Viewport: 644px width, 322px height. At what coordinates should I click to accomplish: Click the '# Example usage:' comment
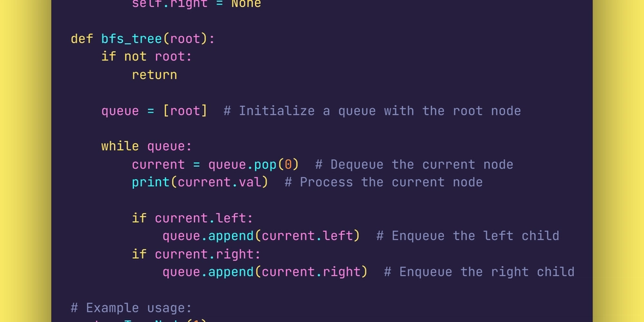(131, 308)
